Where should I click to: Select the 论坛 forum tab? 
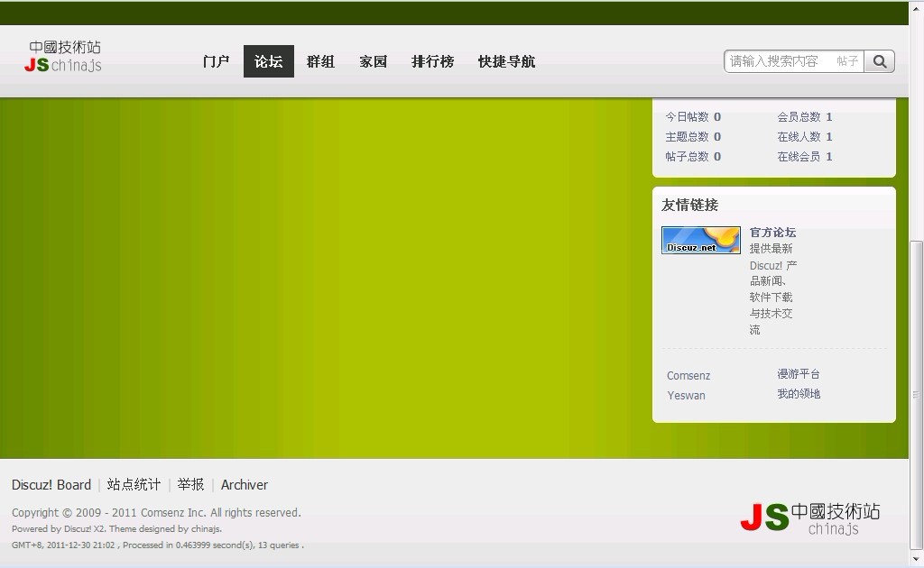point(269,61)
